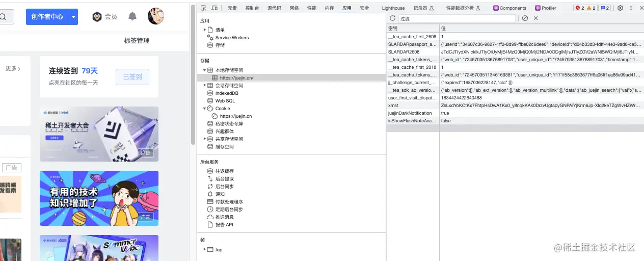Switch to the 内存 tab
Image resolution: width=644 pixels, height=261 pixels.
(330, 8)
